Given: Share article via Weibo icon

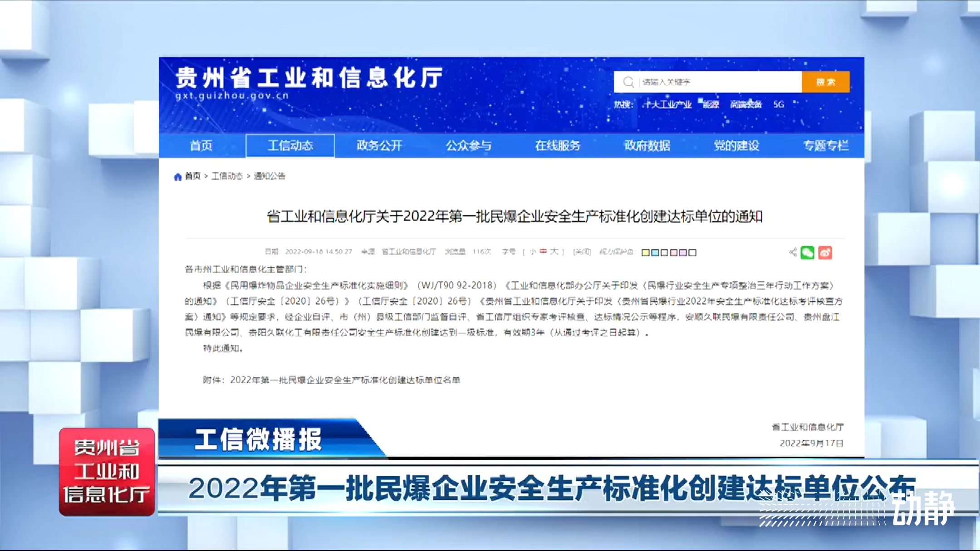Looking at the screenshot, I should [825, 253].
